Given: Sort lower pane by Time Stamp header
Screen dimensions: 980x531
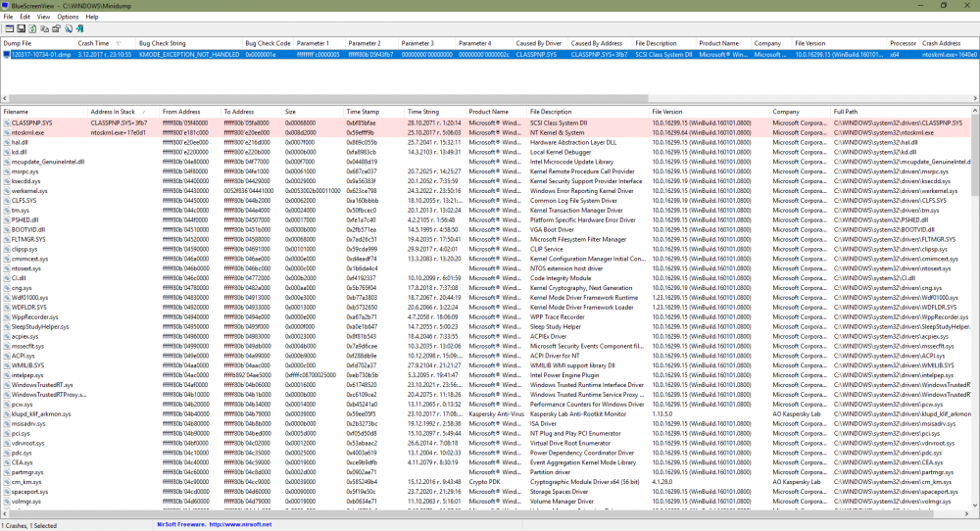Looking at the screenshot, I should (373, 112).
